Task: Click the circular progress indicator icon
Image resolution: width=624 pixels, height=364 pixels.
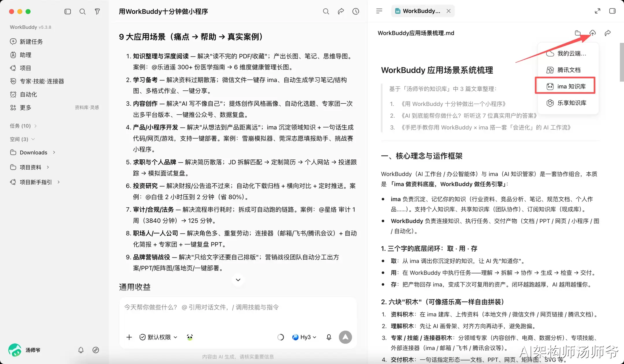Action: point(281,337)
